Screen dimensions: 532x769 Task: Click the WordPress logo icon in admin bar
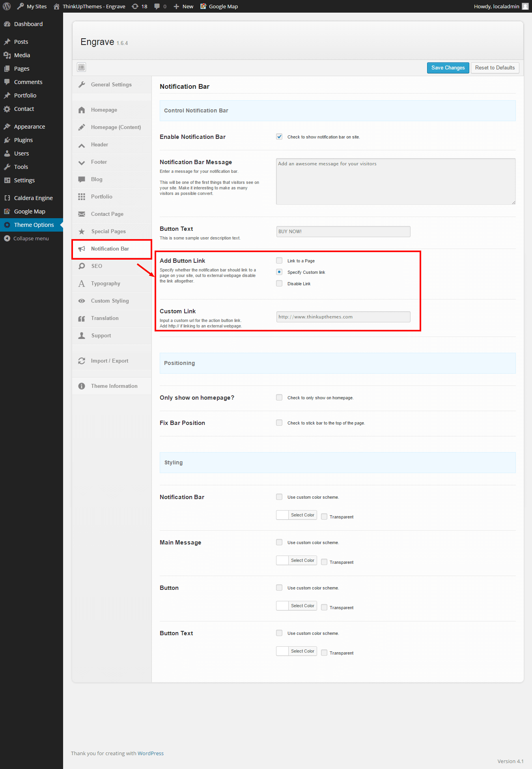tap(7, 6)
